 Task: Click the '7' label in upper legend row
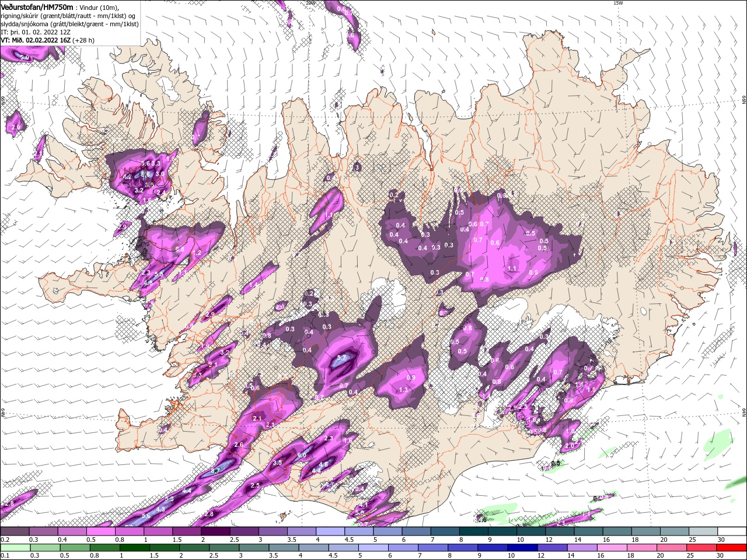pyautogui.click(x=432, y=540)
